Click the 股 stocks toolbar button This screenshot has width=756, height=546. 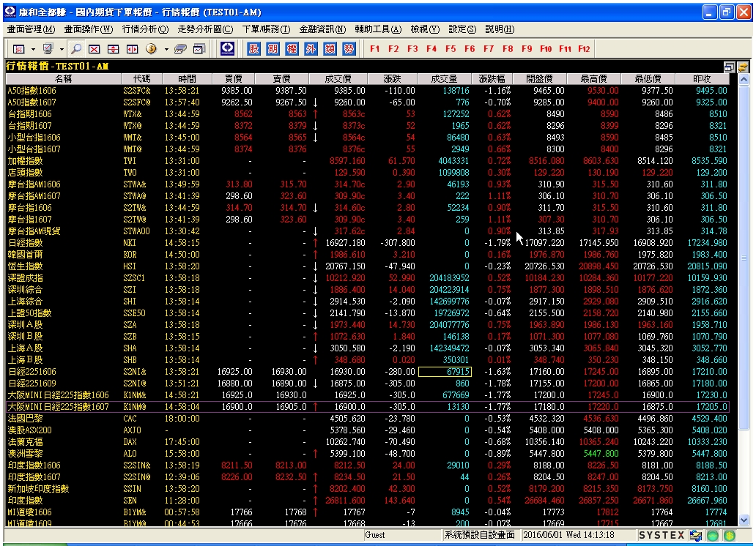pos(253,49)
